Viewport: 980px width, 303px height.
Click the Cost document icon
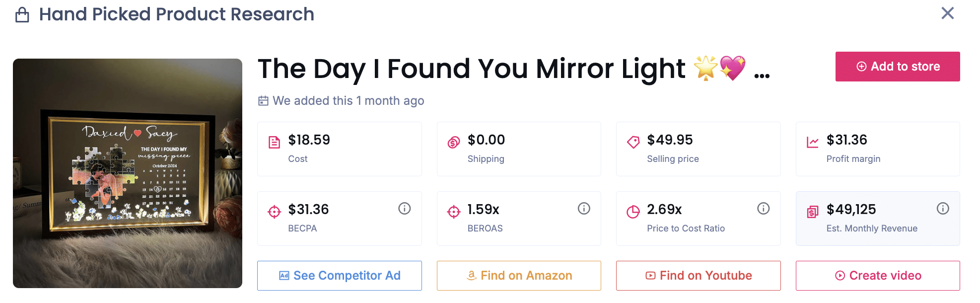pyautogui.click(x=274, y=142)
